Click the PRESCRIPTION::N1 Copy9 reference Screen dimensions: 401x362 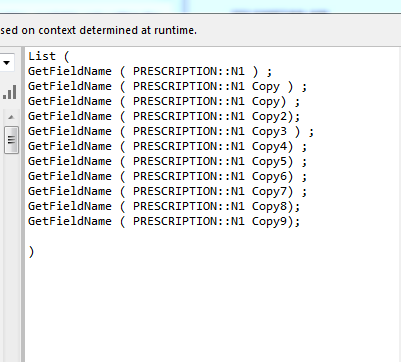click(210, 221)
